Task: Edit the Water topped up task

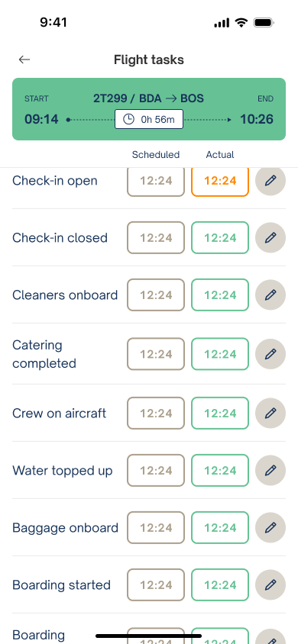Action: tap(270, 470)
